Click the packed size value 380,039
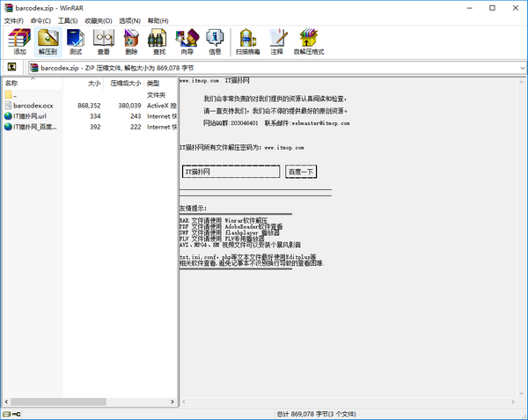Viewport: 528px width, 420px height. click(129, 106)
